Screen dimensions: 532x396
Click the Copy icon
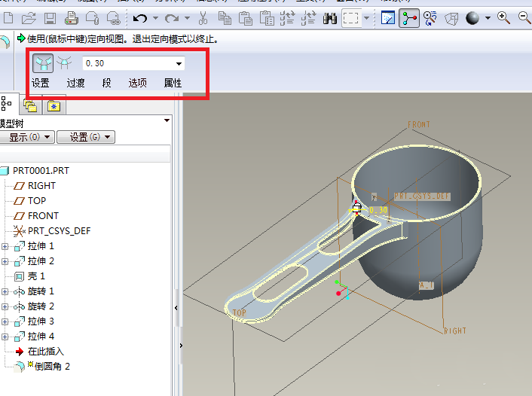point(225,18)
